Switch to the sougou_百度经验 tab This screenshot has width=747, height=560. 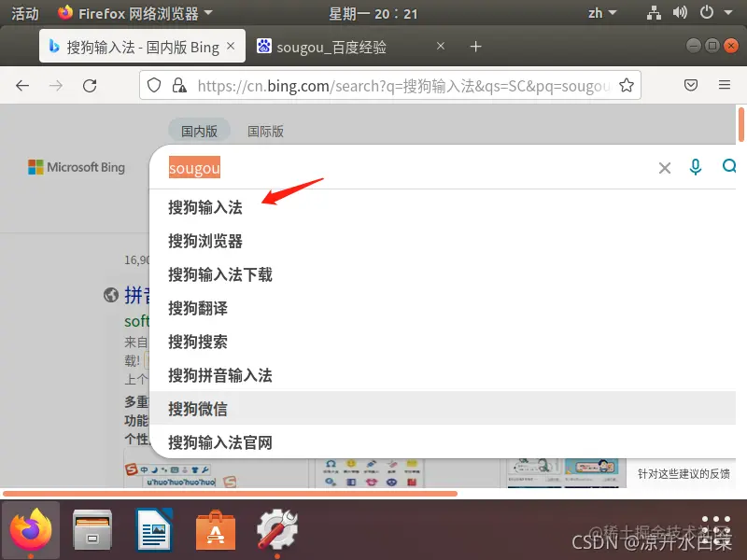click(x=353, y=46)
